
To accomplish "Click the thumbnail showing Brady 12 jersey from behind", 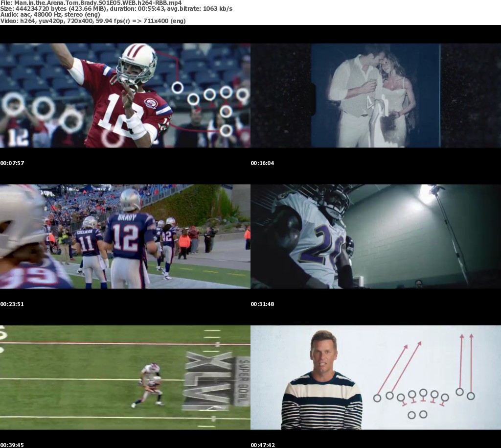I will coord(125,236).
